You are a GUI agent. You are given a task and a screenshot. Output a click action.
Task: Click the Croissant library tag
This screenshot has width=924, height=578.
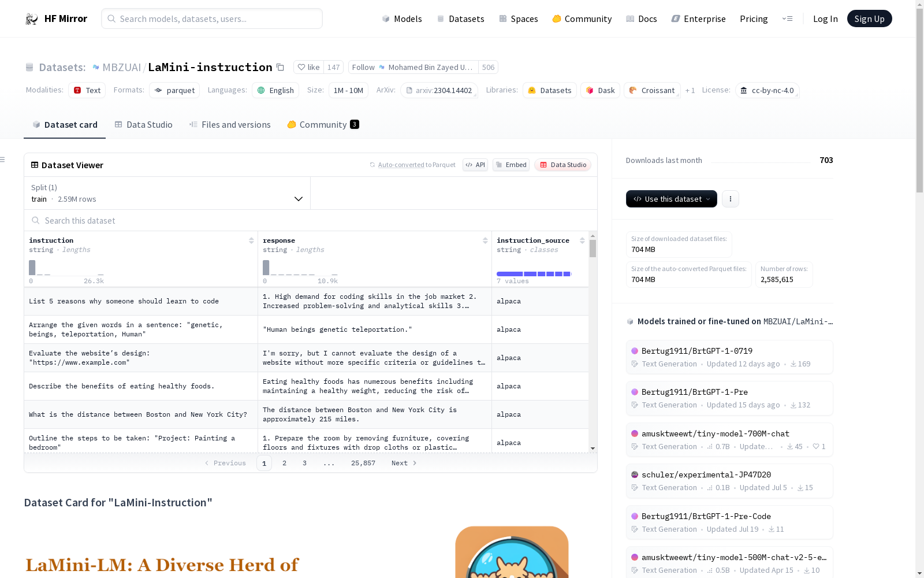(652, 90)
